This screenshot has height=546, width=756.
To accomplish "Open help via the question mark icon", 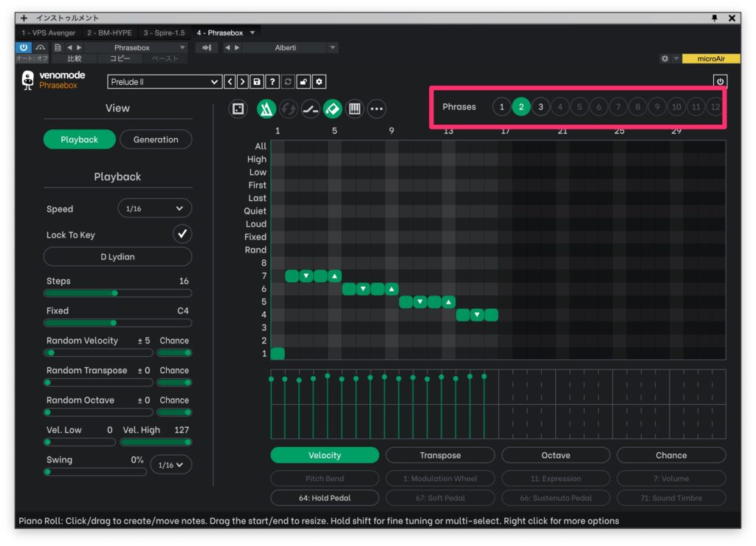I will click(272, 82).
